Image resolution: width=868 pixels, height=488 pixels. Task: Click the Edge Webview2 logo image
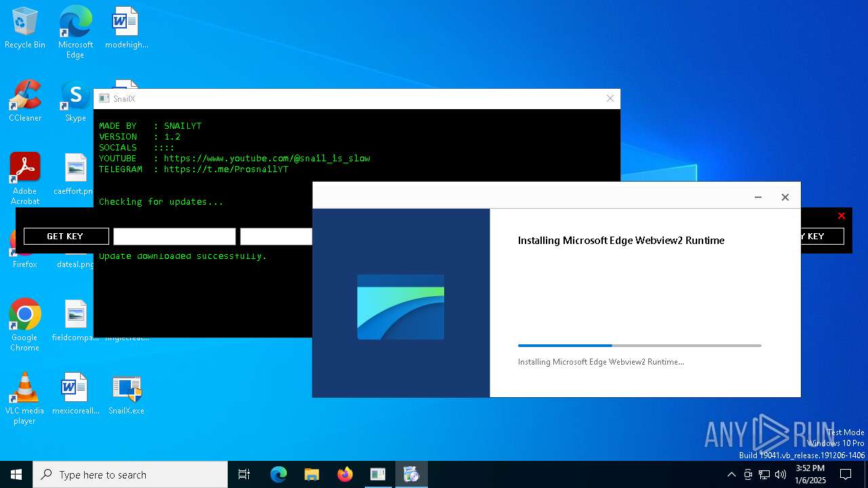(x=401, y=306)
